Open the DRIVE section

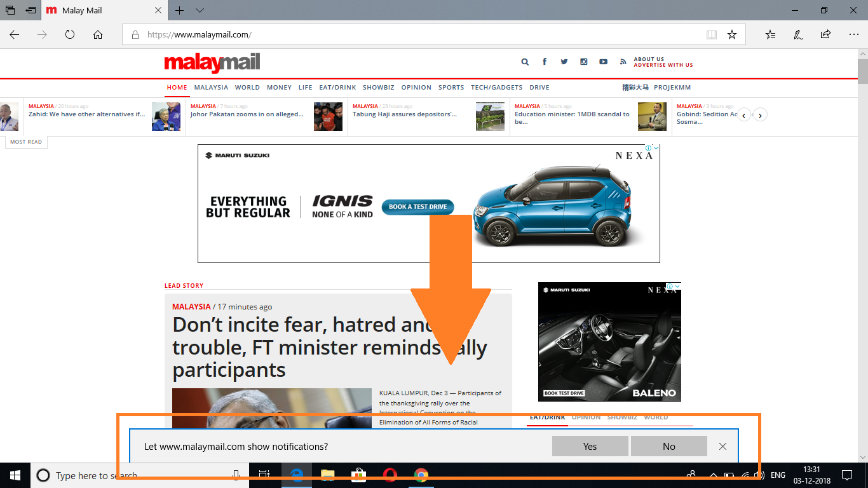(539, 88)
